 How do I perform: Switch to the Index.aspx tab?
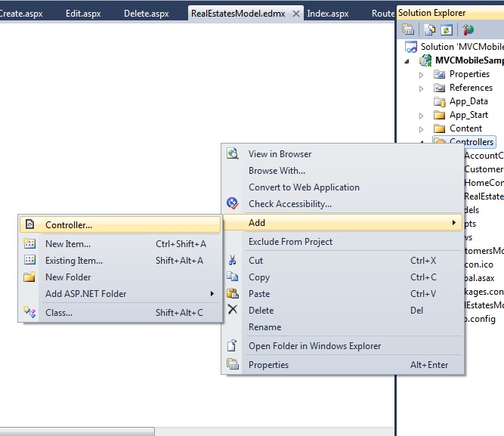327,14
